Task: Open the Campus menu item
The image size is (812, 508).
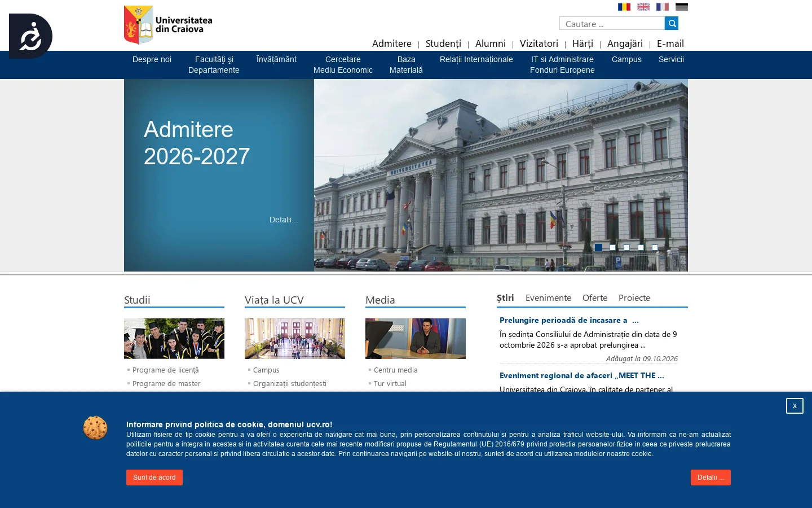Action: [626, 59]
